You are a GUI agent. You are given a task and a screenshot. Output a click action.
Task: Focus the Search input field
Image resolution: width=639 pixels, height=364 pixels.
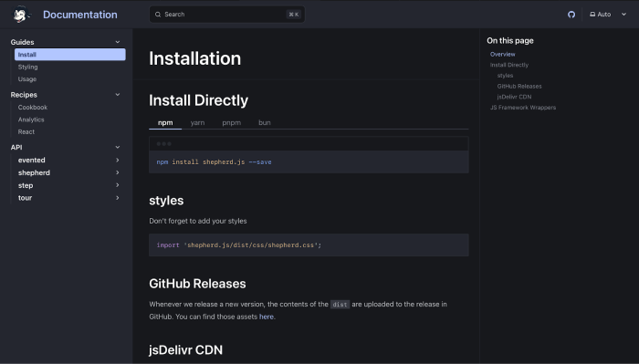pyautogui.click(x=227, y=15)
